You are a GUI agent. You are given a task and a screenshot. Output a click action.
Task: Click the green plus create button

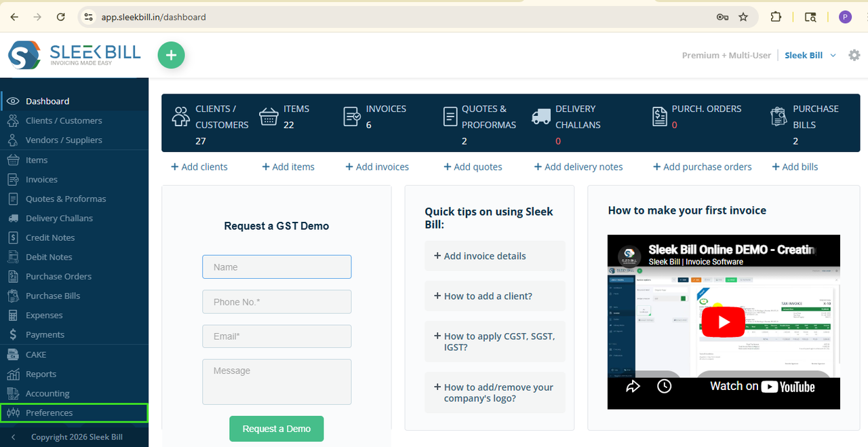coord(171,55)
